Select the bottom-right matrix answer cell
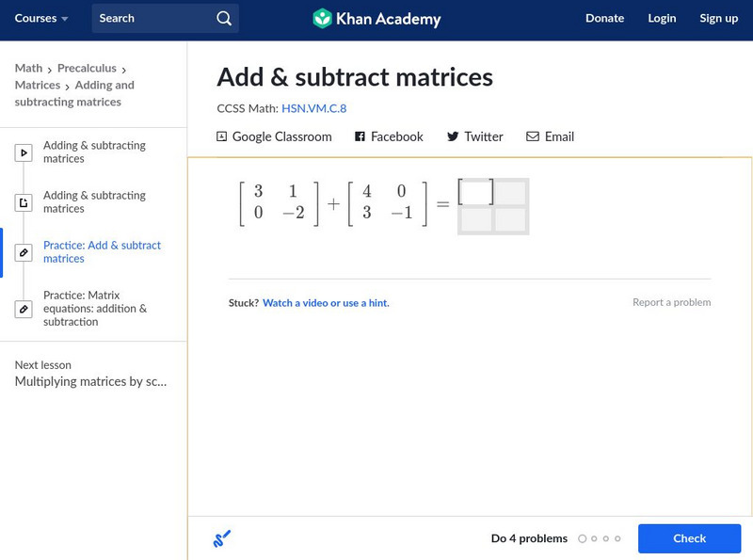753x560 pixels. 510,219
